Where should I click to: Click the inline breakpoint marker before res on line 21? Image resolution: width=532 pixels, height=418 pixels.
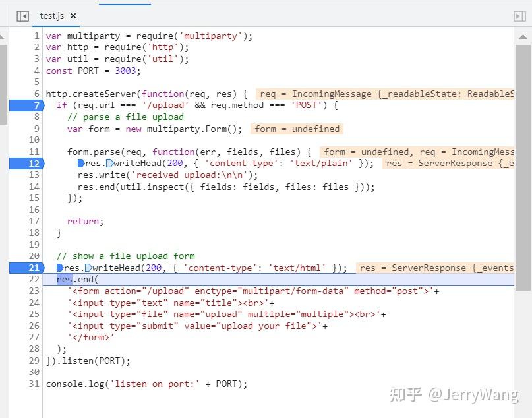[59, 268]
